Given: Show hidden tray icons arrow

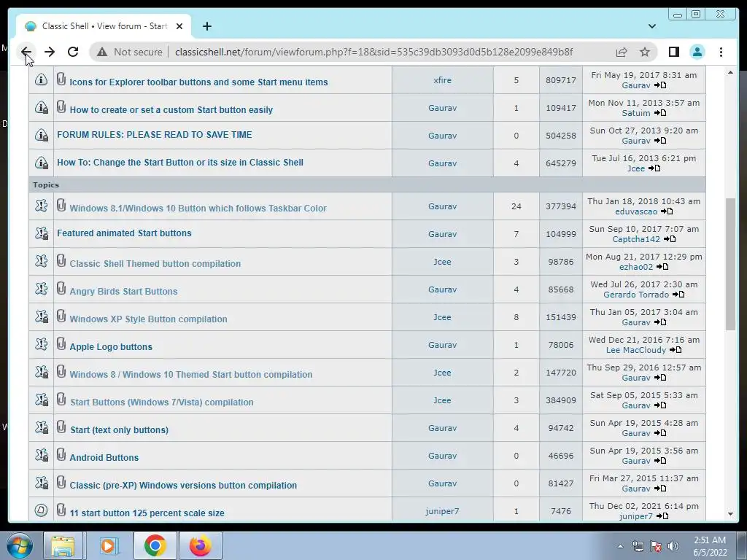Looking at the screenshot, I should (x=620, y=546).
